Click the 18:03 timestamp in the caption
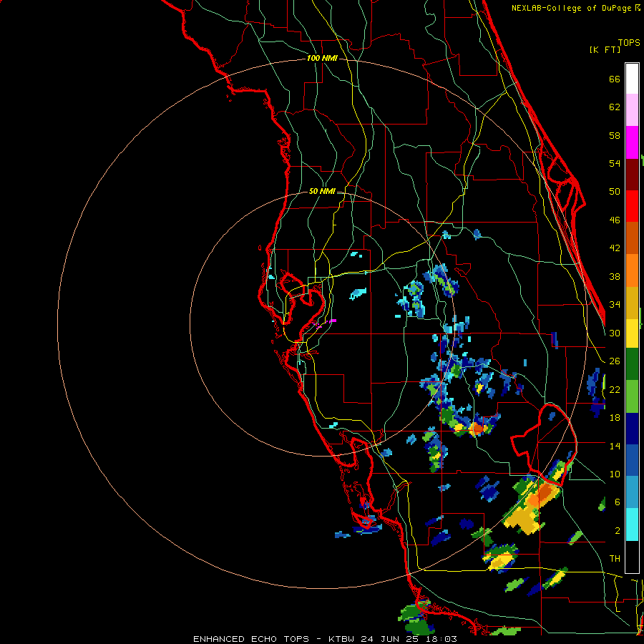 [x=443, y=639]
